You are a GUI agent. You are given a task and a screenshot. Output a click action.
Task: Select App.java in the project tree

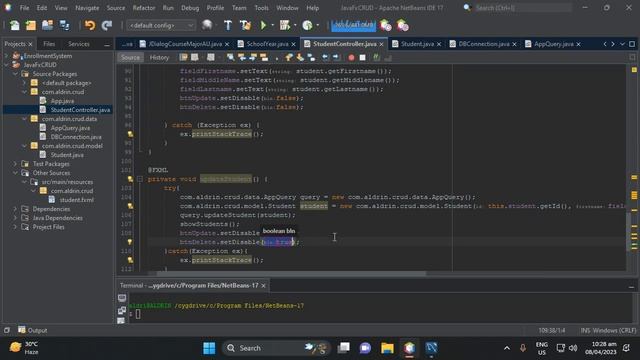coord(62,101)
